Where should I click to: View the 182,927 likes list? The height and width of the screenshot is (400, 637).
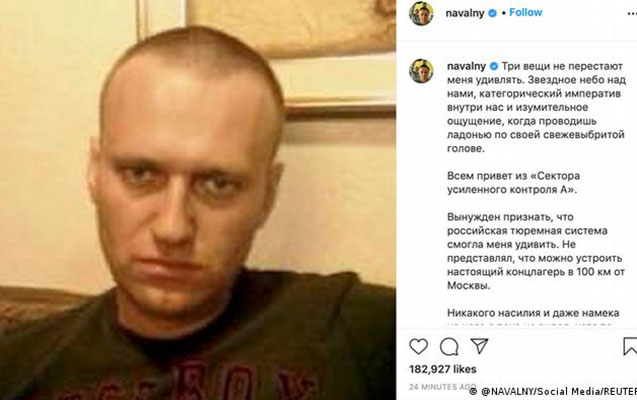click(443, 369)
